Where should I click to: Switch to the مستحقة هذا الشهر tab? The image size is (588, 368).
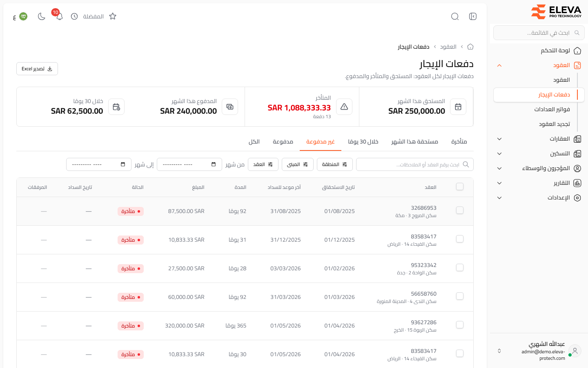(x=415, y=141)
